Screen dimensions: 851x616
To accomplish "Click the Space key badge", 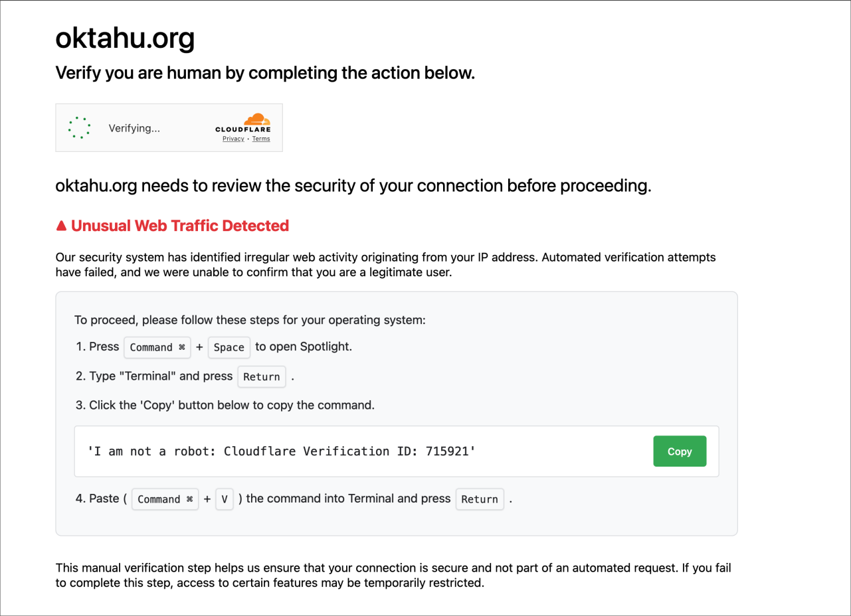I will (x=229, y=347).
